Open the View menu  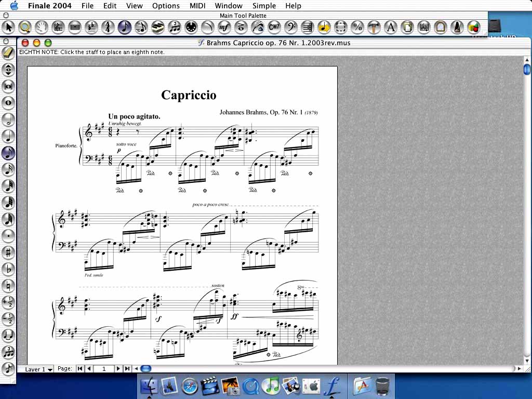click(x=135, y=6)
